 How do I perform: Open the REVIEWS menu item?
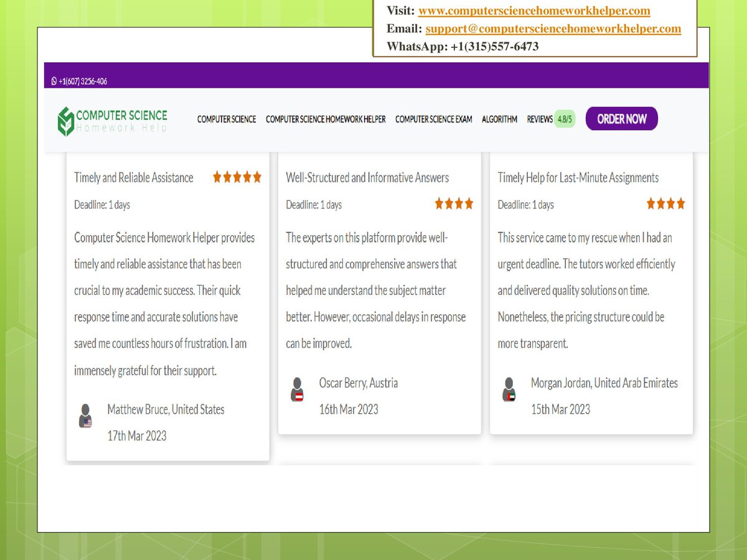[540, 119]
